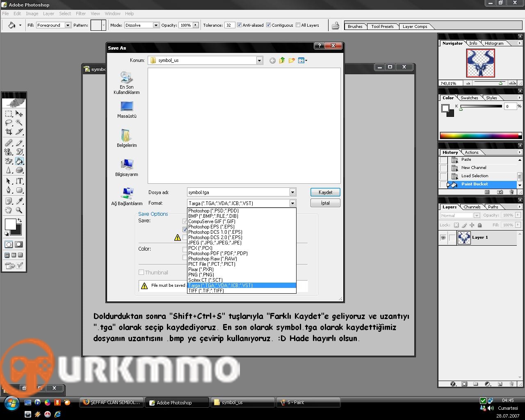Collapse the Format dropdown arrow

292,203
